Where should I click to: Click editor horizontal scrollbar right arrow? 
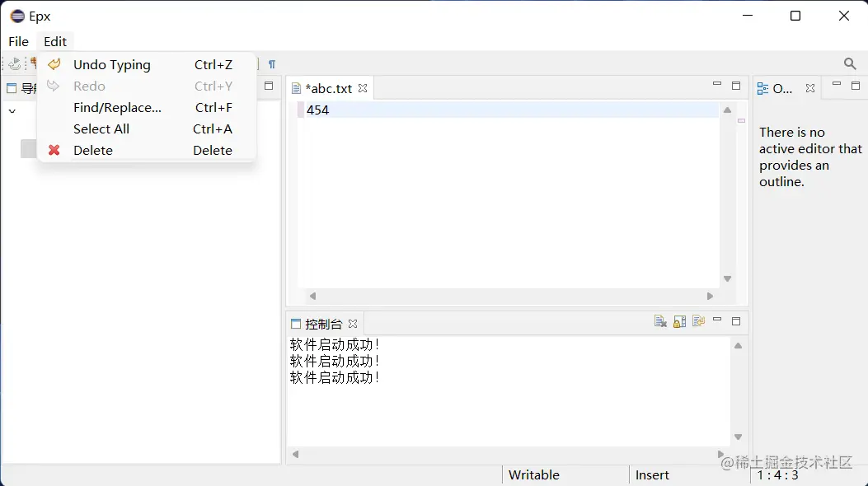tap(710, 296)
